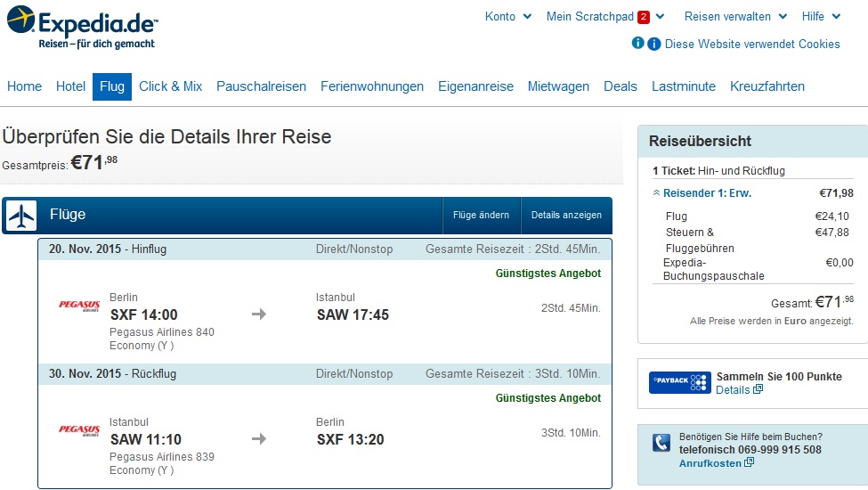Click Gesamte Reisezeit : 3Std. 10Min. text
The image size is (868, 490).
click(x=513, y=373)
